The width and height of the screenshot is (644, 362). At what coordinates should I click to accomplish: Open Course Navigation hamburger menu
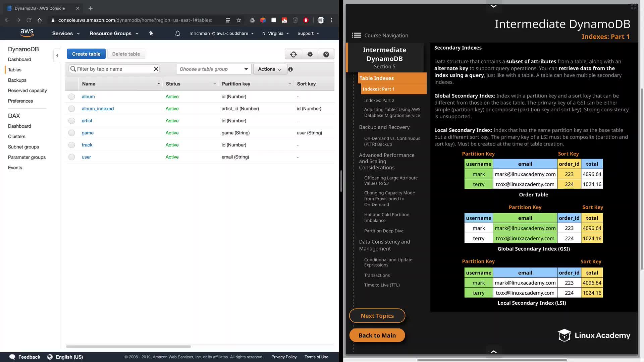tap(357, 36)
